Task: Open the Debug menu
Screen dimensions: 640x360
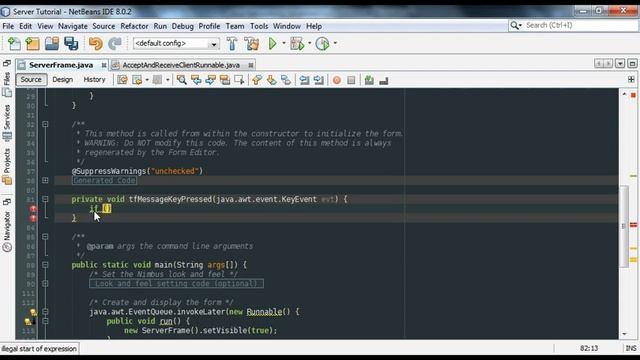Action: (182, 26)
